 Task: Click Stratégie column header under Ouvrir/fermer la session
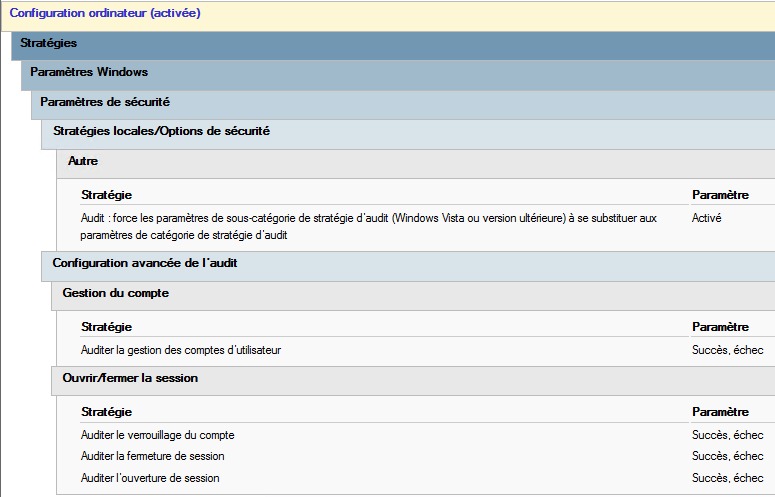[106, 412]
